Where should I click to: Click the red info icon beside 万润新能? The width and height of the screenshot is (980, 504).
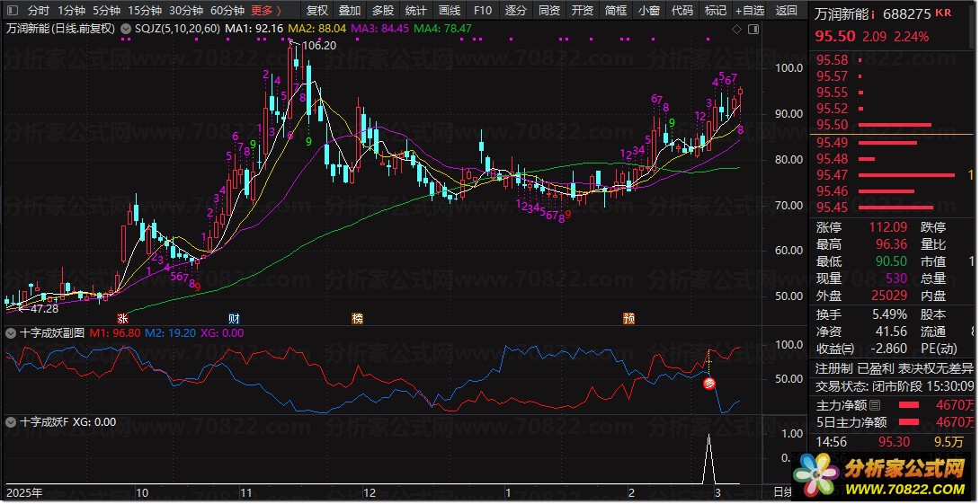coord(873,14)
